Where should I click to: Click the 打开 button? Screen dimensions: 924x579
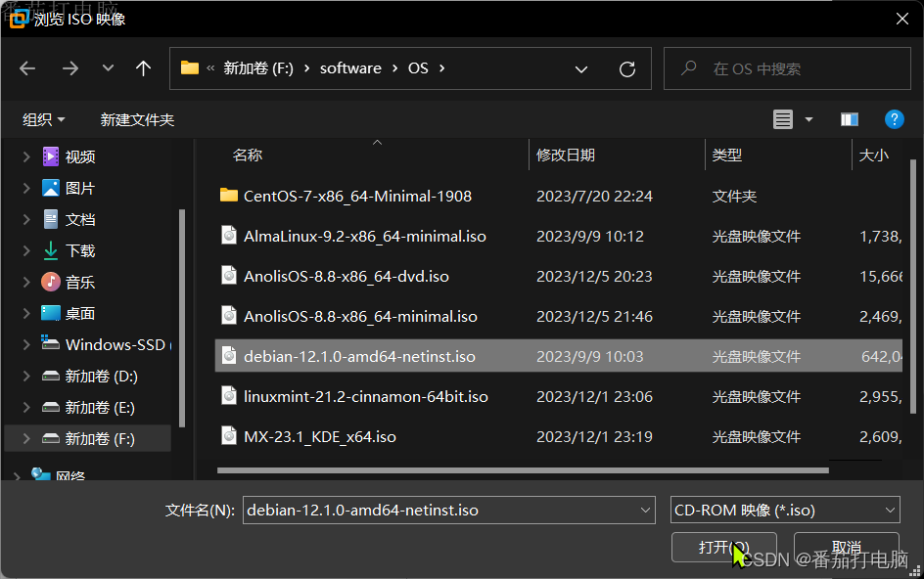[723, 547]
